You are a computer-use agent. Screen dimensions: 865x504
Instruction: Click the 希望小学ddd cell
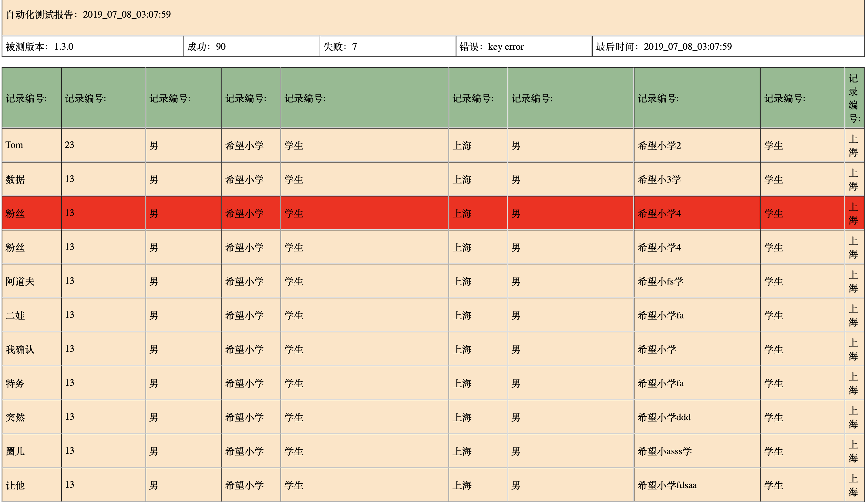pos(664,417)
